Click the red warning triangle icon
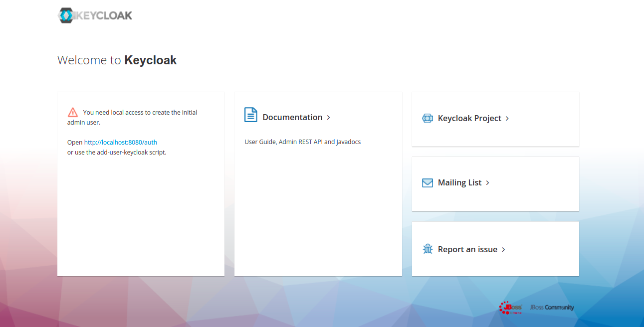The height and width of the screenshot is (327, 644). coord(73,112)
